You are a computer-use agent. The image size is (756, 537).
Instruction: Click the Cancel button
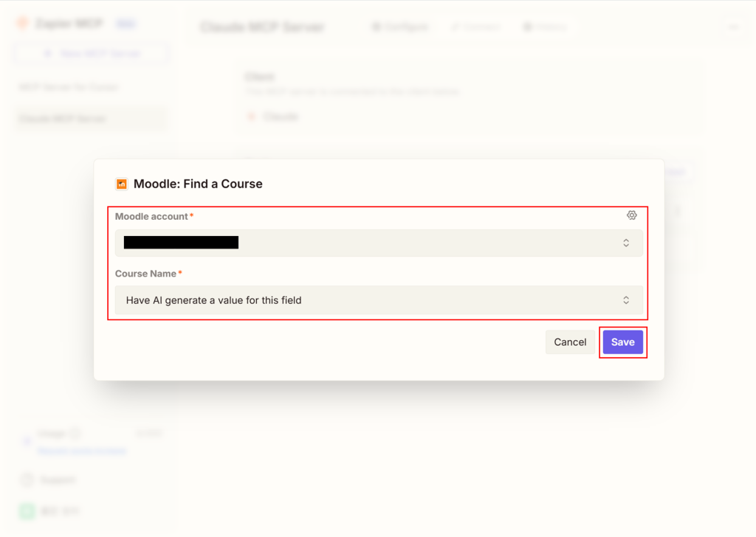570,342
